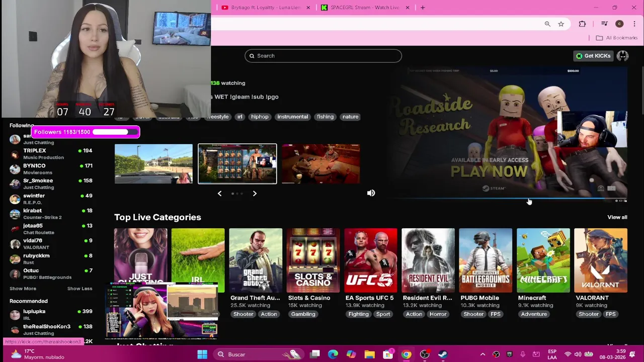Open the Minecraft category card
644x362 pixels.
543,260
